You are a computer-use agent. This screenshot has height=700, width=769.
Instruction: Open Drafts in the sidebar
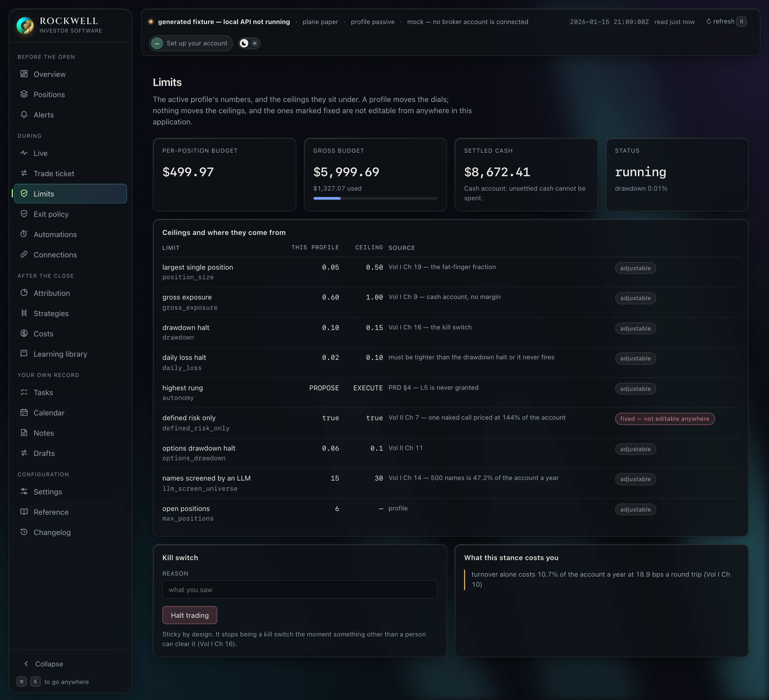(70, 453)
